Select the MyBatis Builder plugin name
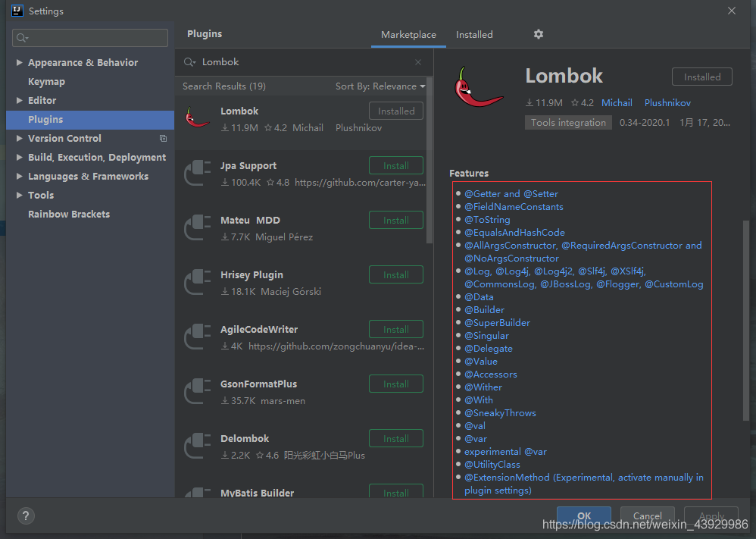The height and width of the screenshot is (539, 756). pos(258,493)
